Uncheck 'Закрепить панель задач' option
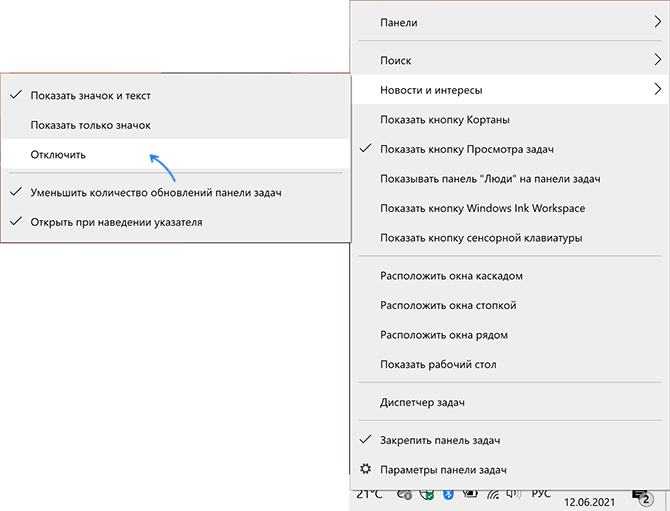The height and width of the screenshot is (511, 670). tap(440, 440)
